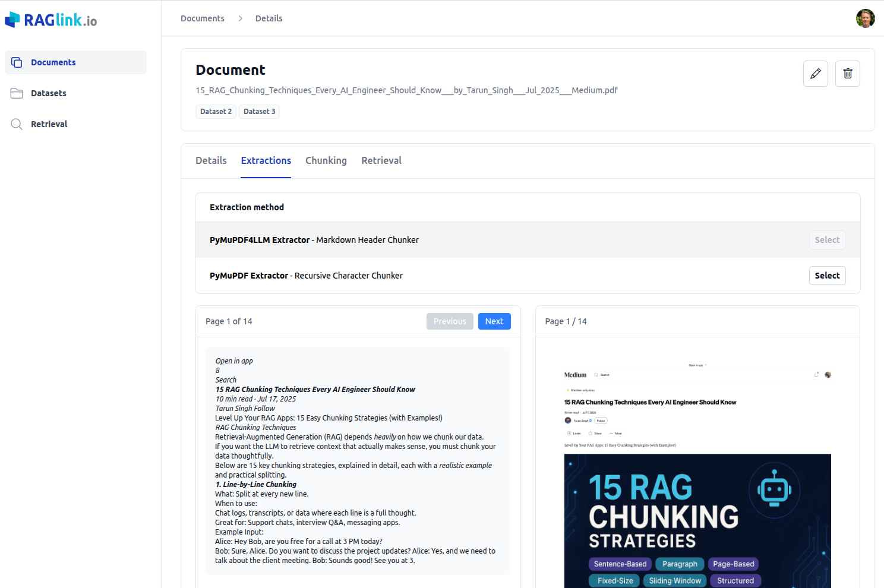Switch to the Retrieval tab

tap(381, 160)
